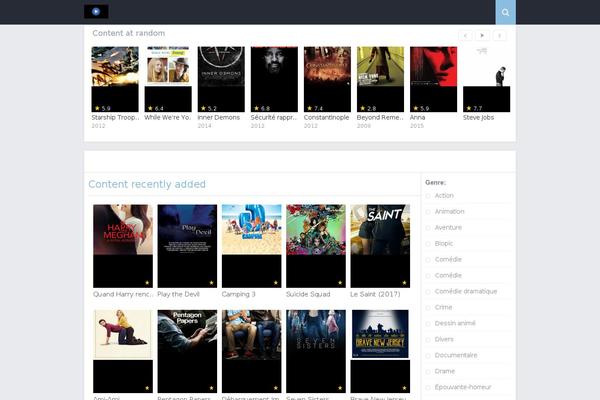Click the Inner Demons title link

click(x=218, y=118)
